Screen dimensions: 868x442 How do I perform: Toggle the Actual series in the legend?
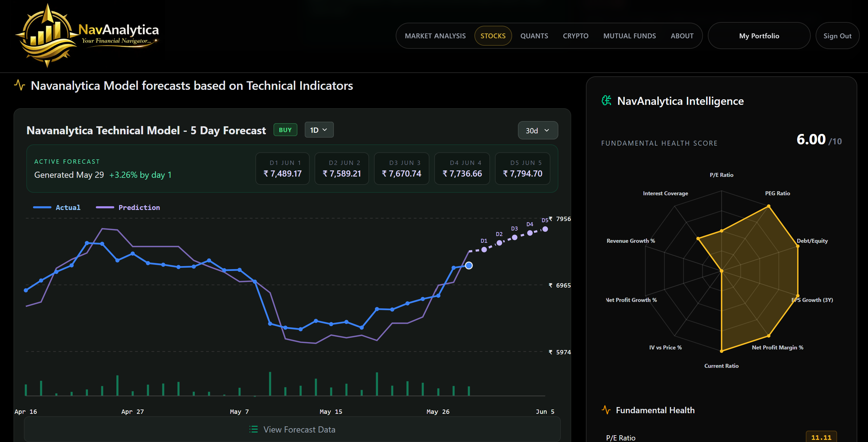pyautogui.click(x=57, y=207)
